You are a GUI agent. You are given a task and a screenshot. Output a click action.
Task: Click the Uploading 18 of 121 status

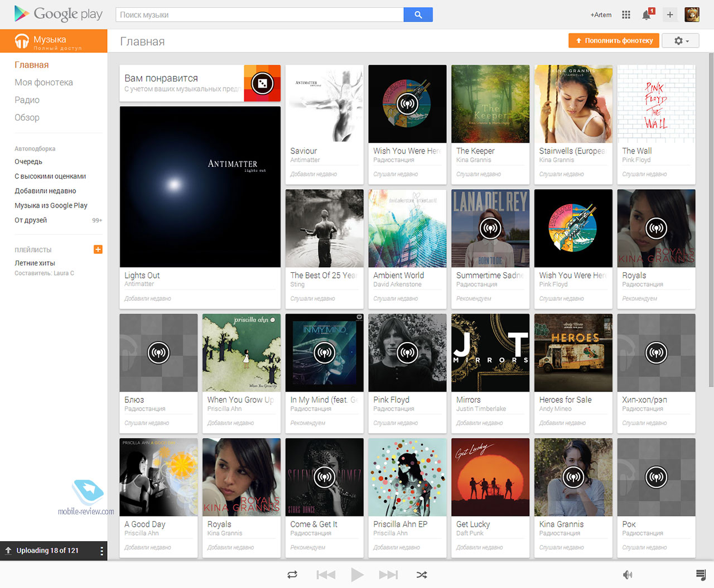[x=47, y=551]
